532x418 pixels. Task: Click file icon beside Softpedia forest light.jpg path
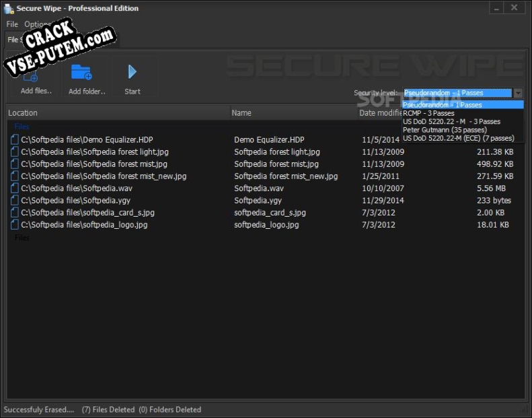[14, 151]
